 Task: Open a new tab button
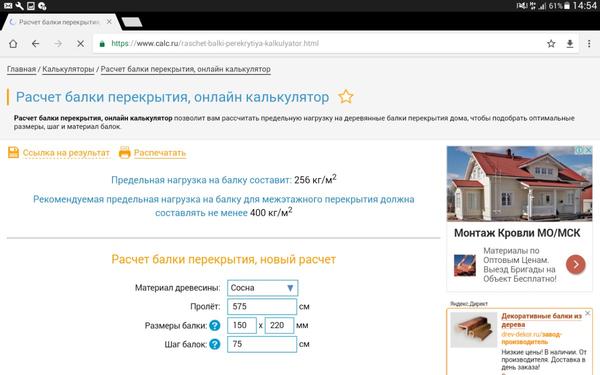coord(132,22)
